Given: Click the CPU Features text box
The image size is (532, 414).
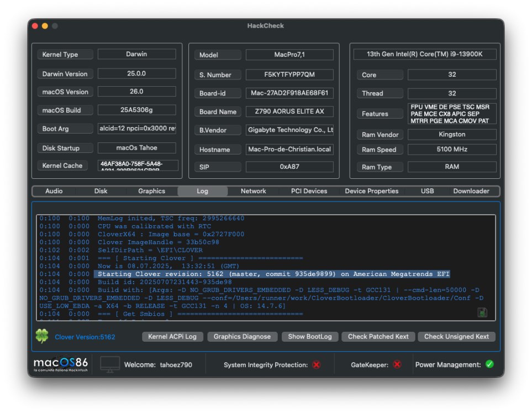Looking at the screenshot, I should point(451,114).
